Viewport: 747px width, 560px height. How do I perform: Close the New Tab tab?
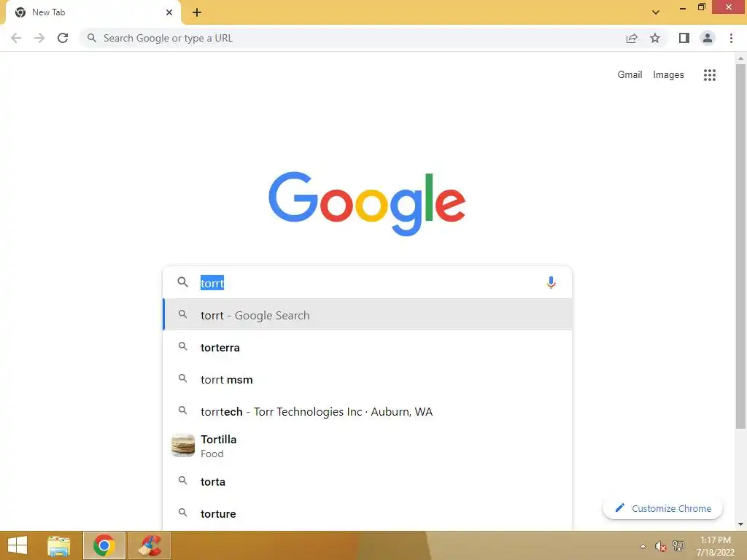(169, 12)
